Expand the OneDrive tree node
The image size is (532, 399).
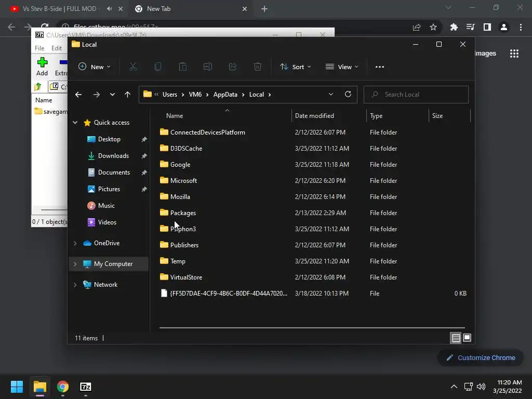75,243
